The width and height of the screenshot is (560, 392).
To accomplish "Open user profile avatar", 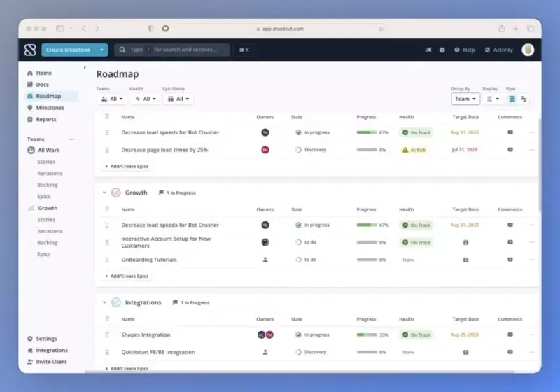I will point(528,50).
